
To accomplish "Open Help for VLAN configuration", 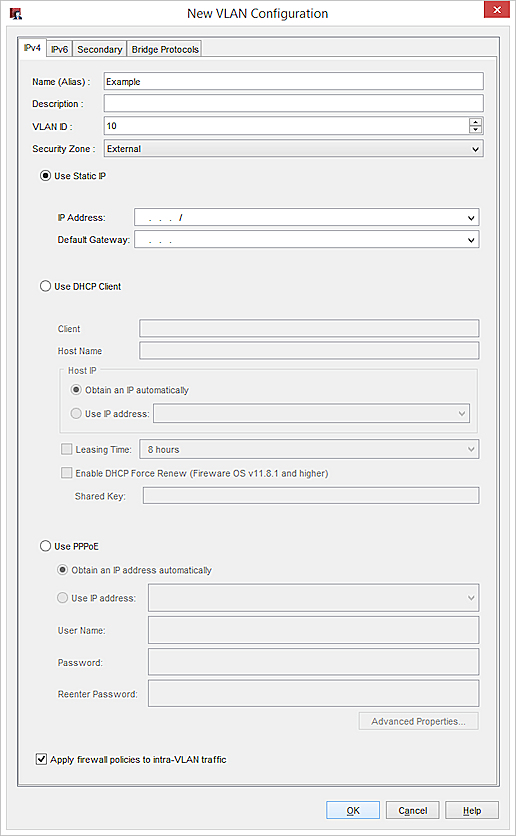I will (472, 810).
